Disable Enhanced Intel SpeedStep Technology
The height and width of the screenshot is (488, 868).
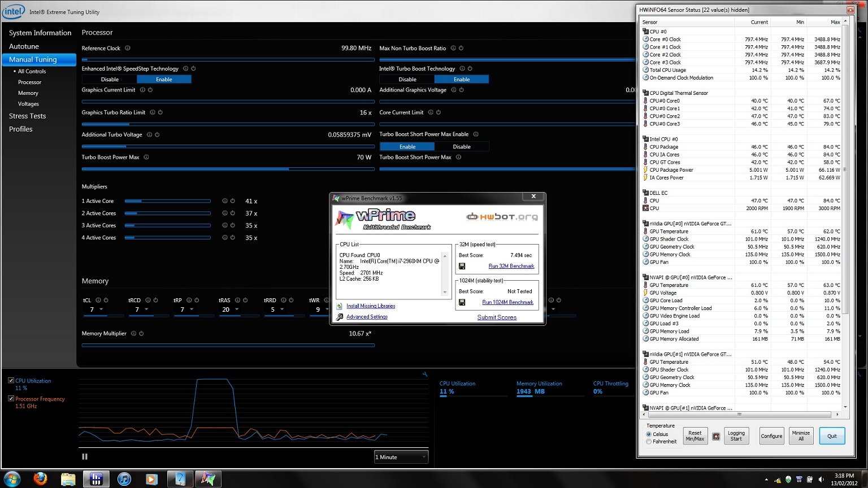click(x=110, y=79)
